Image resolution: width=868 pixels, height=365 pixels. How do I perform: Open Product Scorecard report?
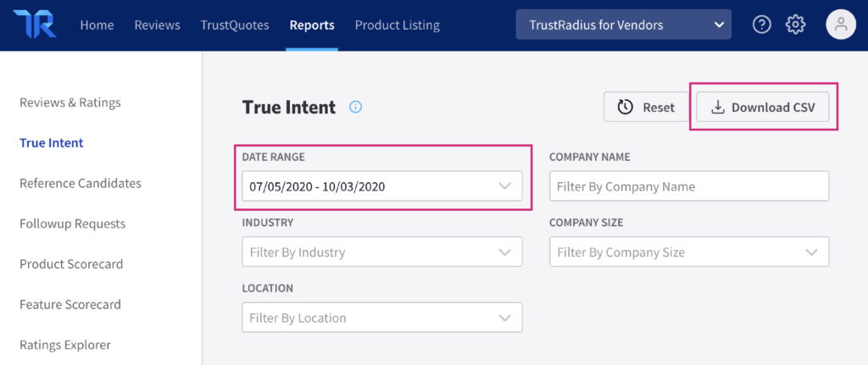71,263
